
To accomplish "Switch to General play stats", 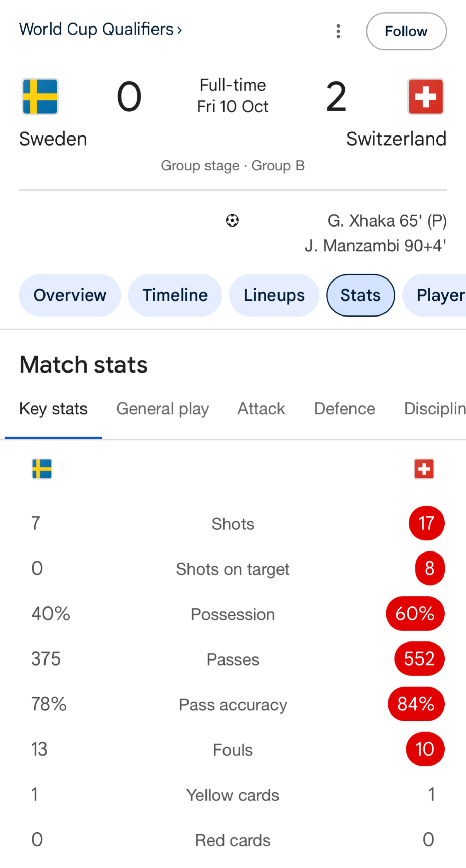I will (x=162, y=409).
